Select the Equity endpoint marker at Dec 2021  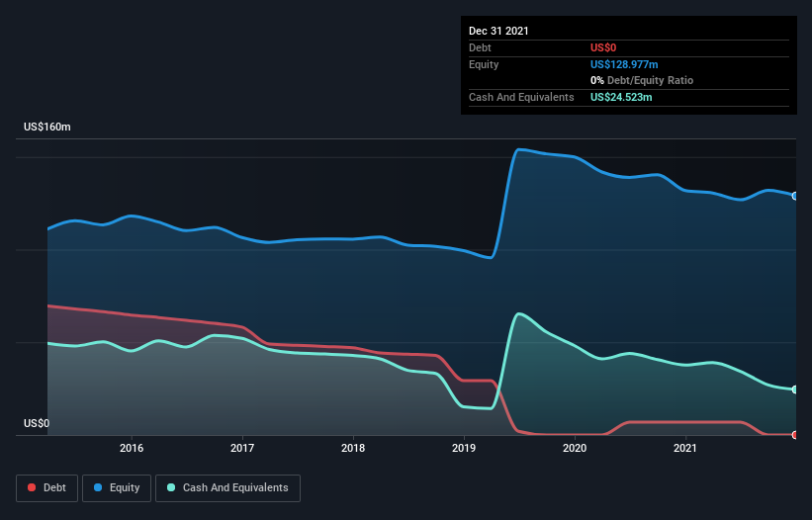click(x=795, y=196)
